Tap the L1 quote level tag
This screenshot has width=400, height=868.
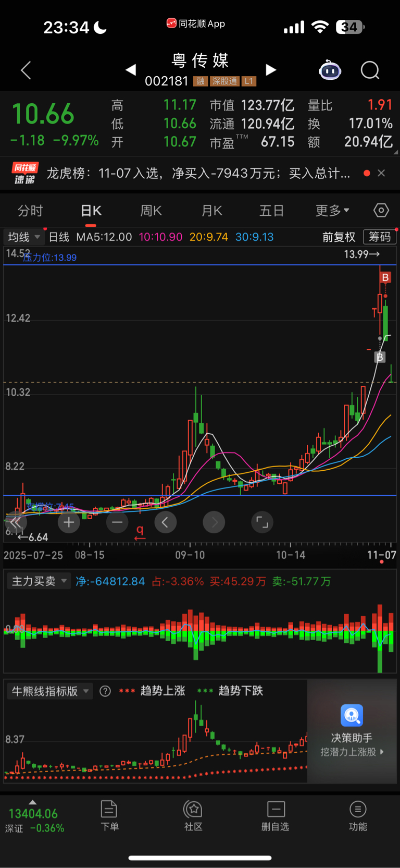(x=249, y=81)
